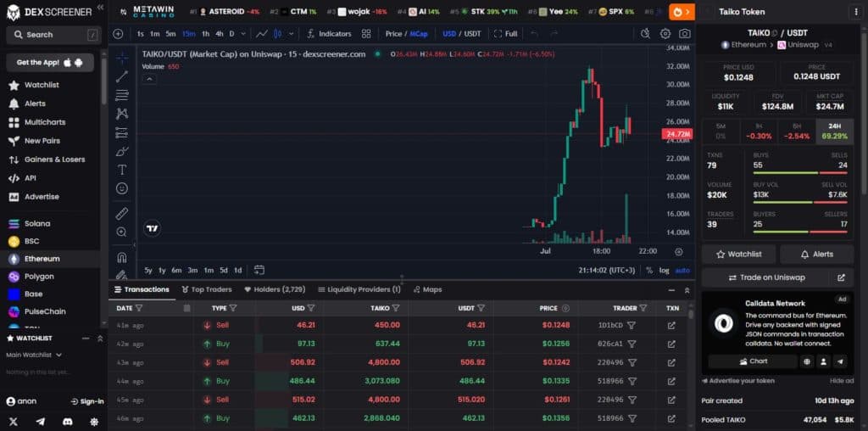Image resolution: width=868 pixels, height=431 pixels.
Task: Filter transactions by DATE column
Action: click(x=140, y=308)
